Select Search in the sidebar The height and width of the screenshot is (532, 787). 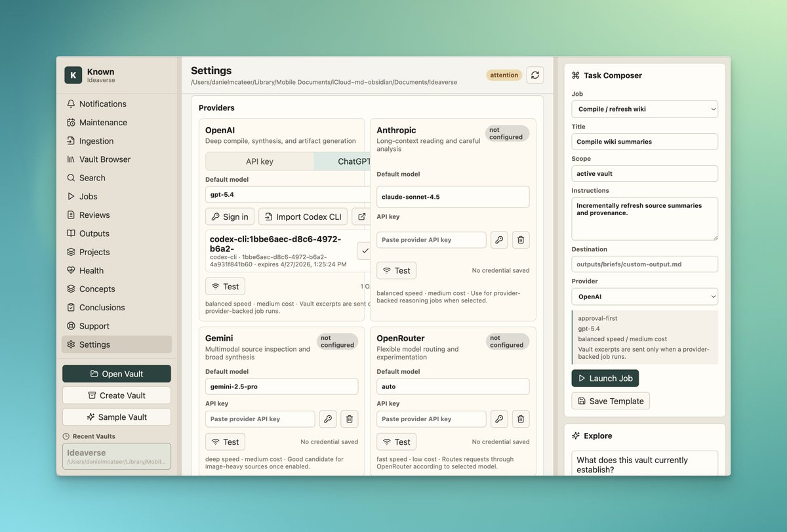coord(117,178)
